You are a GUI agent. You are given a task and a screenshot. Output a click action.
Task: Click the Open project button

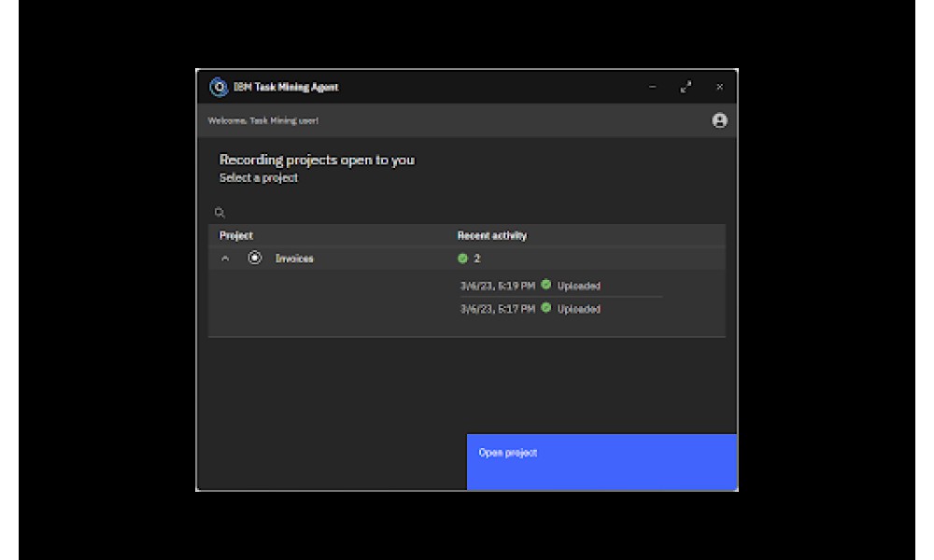tap(602, 462)
